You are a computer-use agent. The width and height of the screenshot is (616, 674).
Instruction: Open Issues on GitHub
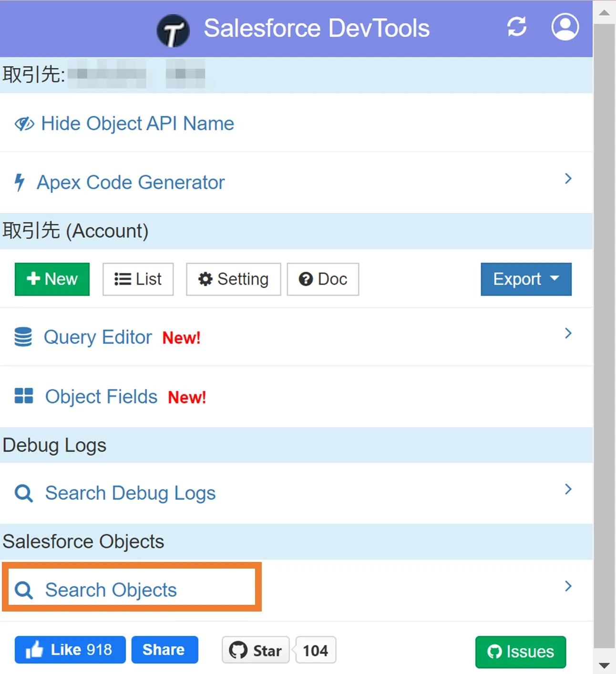520,652
